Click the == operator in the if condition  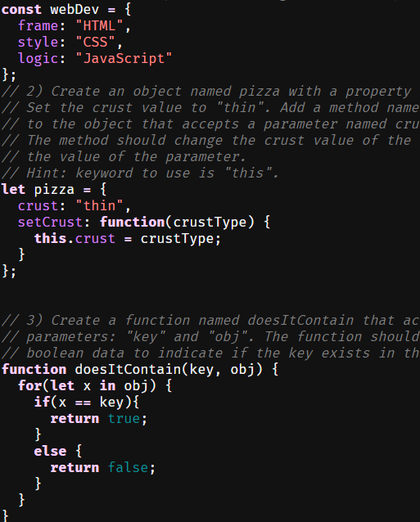(x=83, y=403)
